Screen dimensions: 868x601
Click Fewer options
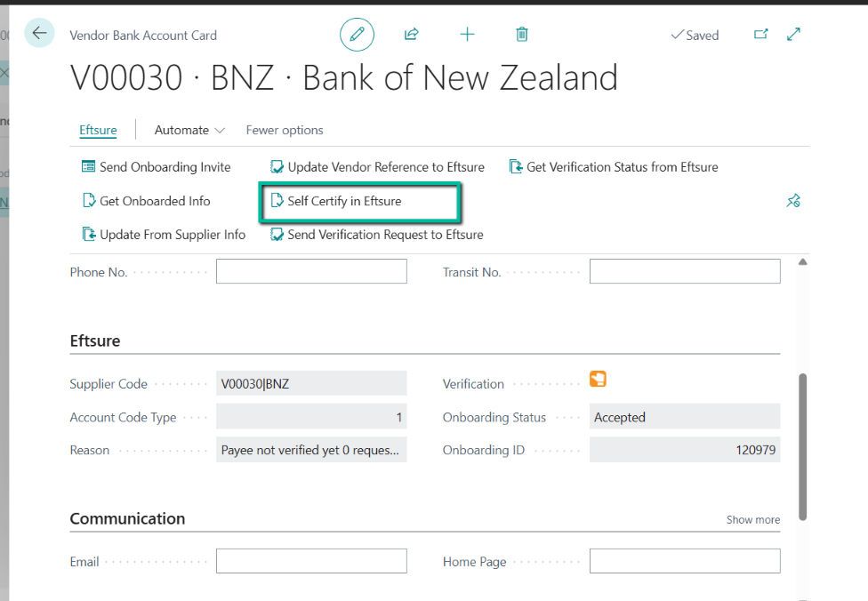tap(285, 130)
